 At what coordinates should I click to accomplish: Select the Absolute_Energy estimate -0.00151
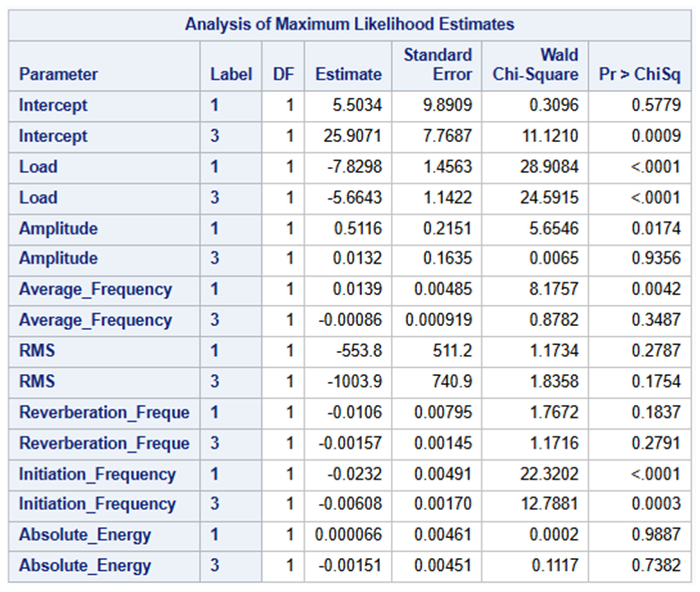[350, 566]
